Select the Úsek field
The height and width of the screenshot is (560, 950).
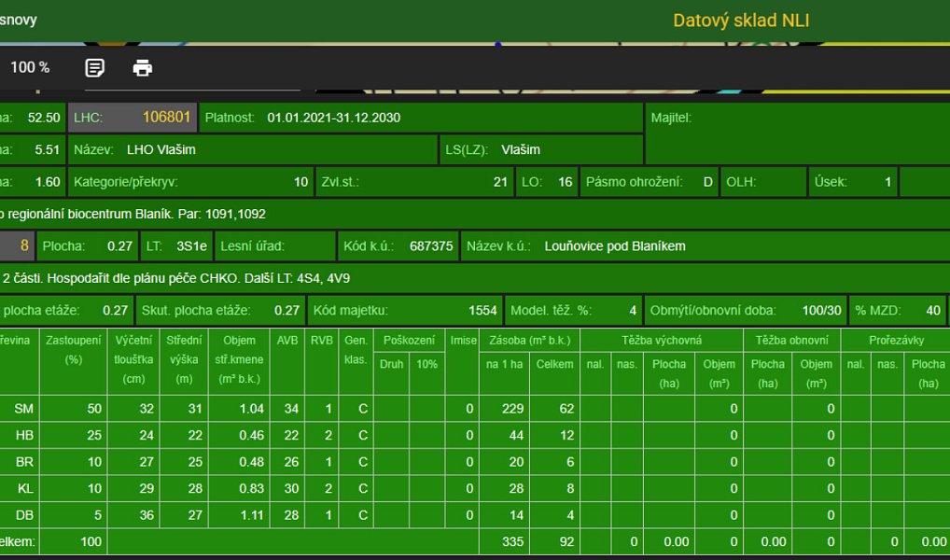pyautogui.click(x=853, y=182)
